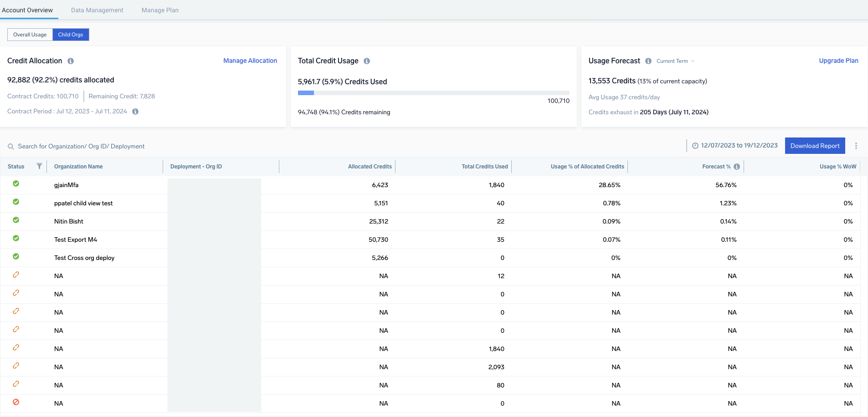This screenshot has width=868, height=417.
Task: Click the green status icon for gjainMfa
Action: pyautogui.click(x=16, y=183)
